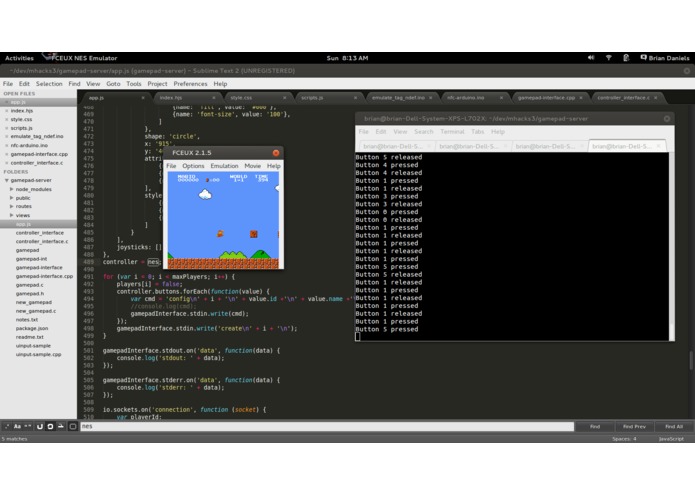
Task: Expand the public folder
Action: coord(12,198)
